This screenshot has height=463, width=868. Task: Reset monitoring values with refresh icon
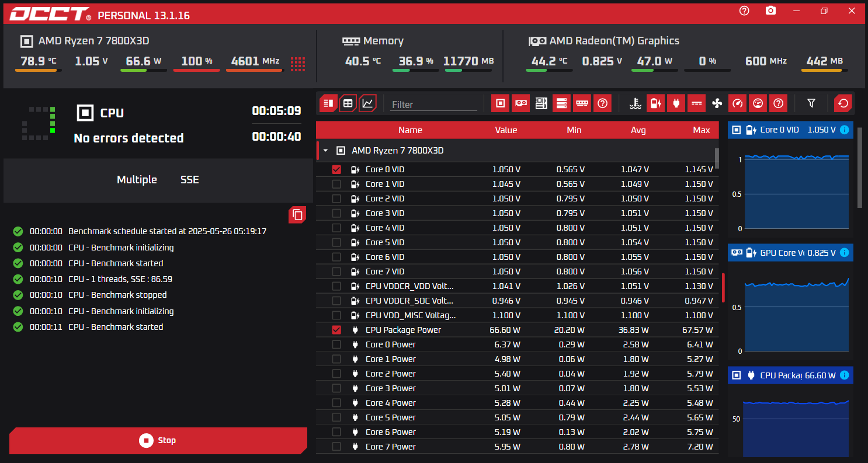(x=843, y=103)
